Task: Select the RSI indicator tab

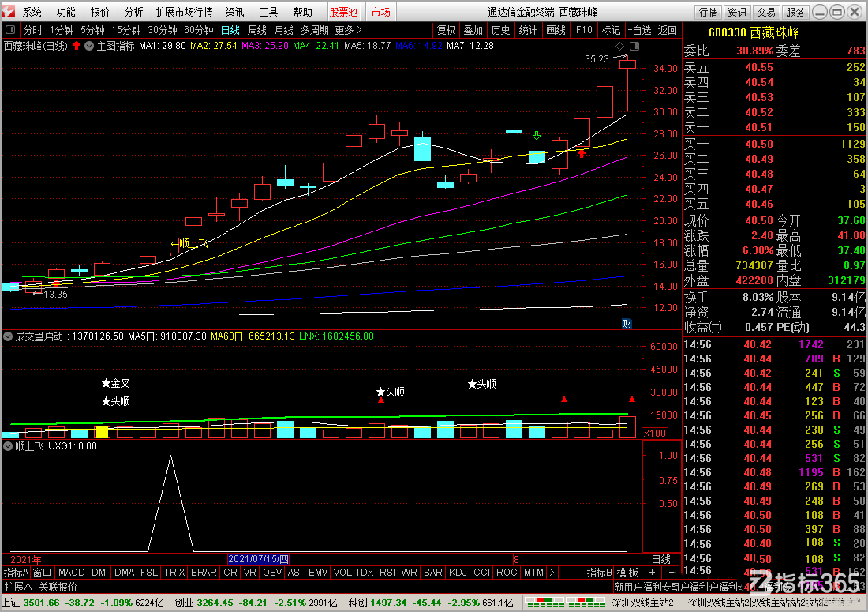Action: coord(387,573)
